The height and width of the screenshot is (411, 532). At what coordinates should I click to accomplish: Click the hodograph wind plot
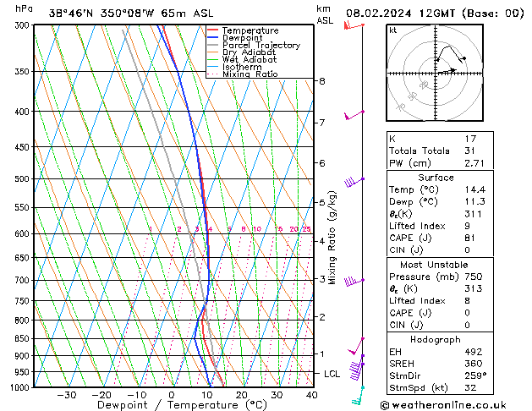[435, 73]
